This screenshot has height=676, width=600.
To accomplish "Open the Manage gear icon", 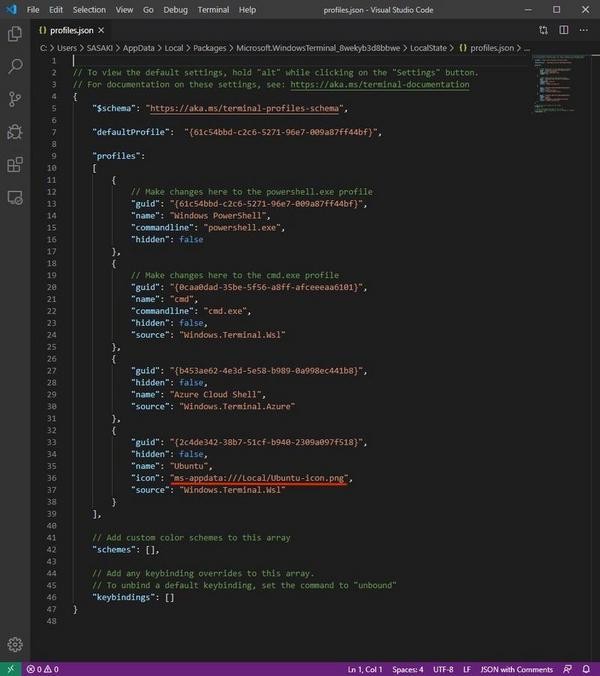I will coord(15,644).
